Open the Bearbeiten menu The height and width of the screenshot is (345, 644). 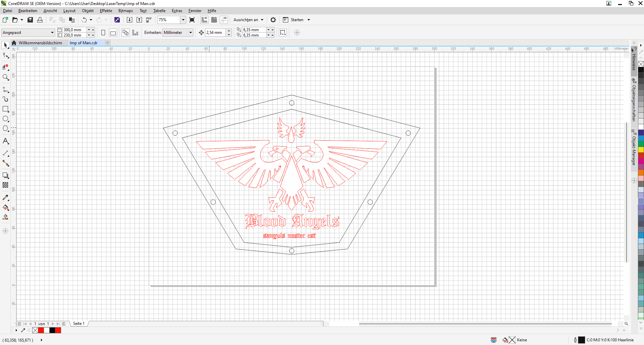point(28,11)
